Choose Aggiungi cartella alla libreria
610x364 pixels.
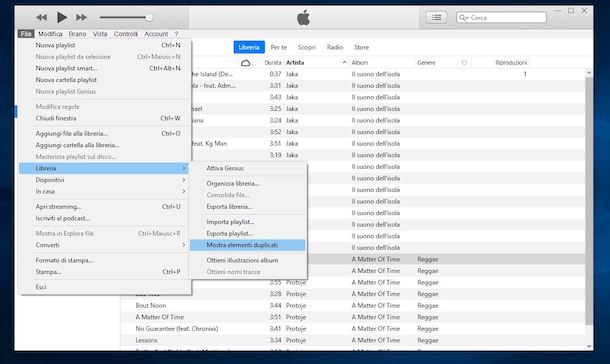click(105, 145)
